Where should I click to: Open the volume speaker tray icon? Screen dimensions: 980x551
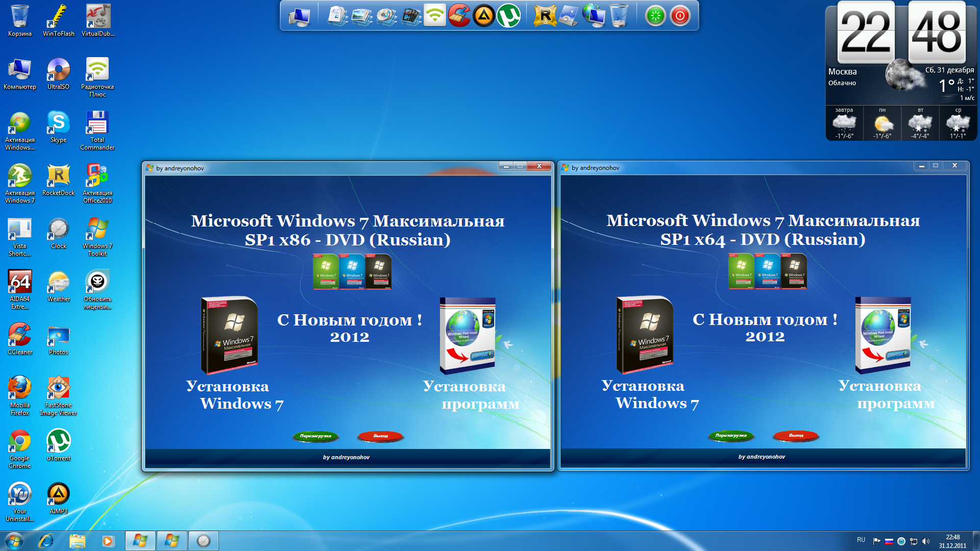(x=926, y=541)
